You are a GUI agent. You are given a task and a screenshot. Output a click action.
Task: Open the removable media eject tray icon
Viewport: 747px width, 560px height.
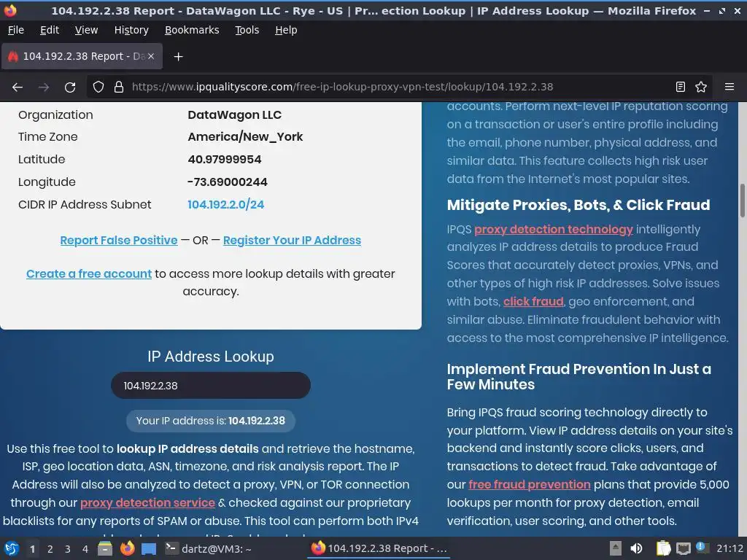click(x=616, y=548)
